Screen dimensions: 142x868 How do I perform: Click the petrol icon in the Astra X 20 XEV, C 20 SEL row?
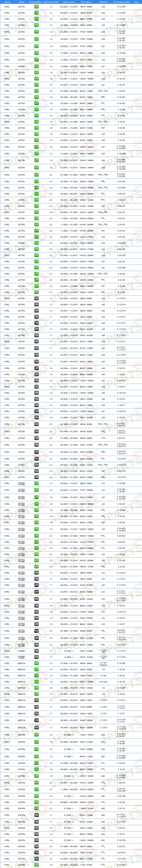[36, 175]
